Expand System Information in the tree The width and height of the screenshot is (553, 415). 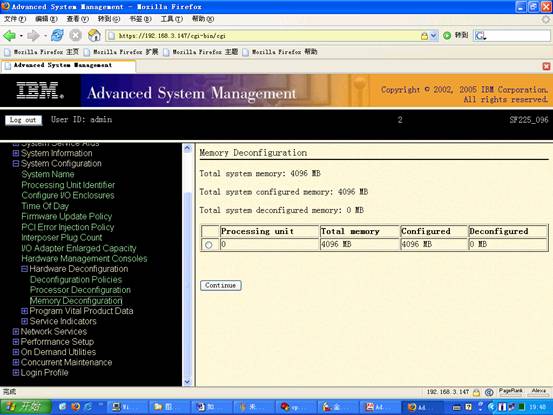[x=16, y=153]
